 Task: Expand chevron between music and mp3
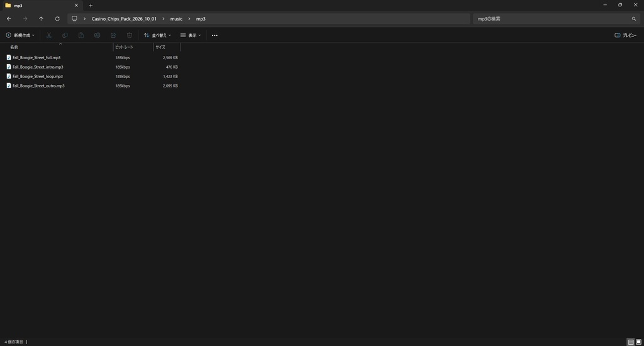[x=189, y=19]
